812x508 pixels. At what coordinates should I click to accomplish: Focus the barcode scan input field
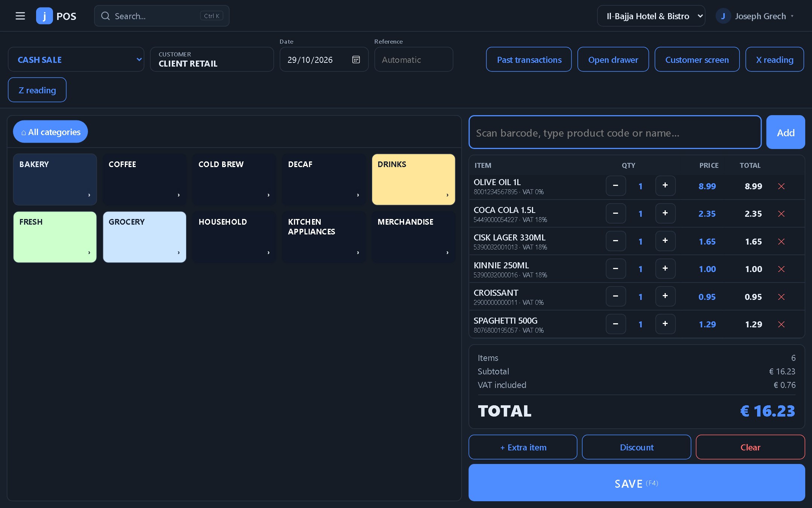pos(615,132)
